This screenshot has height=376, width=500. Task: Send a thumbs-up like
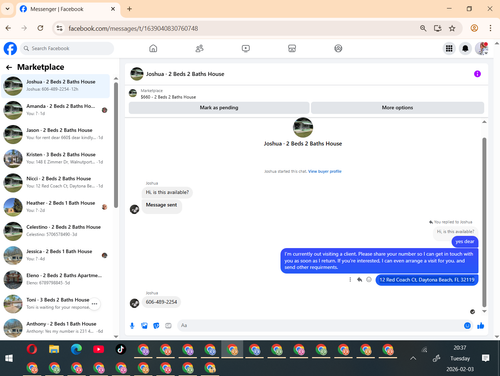480,326
